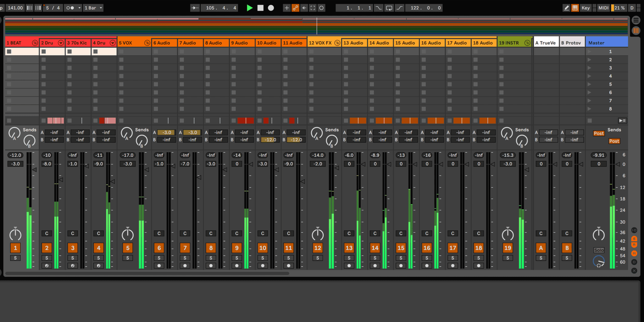Nudge tempo up button
Screen dimensions: 644x322
(x=38, y=8)
